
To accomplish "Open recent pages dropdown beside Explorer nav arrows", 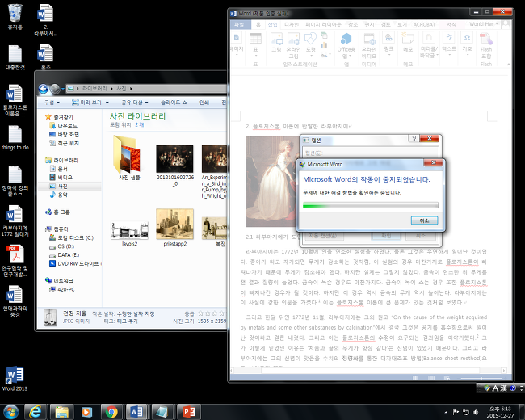I will [x=63, y=89].
